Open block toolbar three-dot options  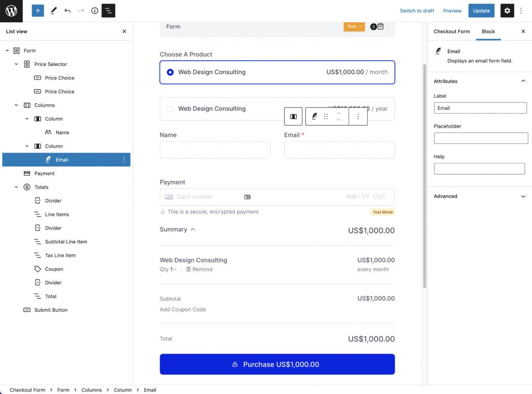click(x=358, y=116)
